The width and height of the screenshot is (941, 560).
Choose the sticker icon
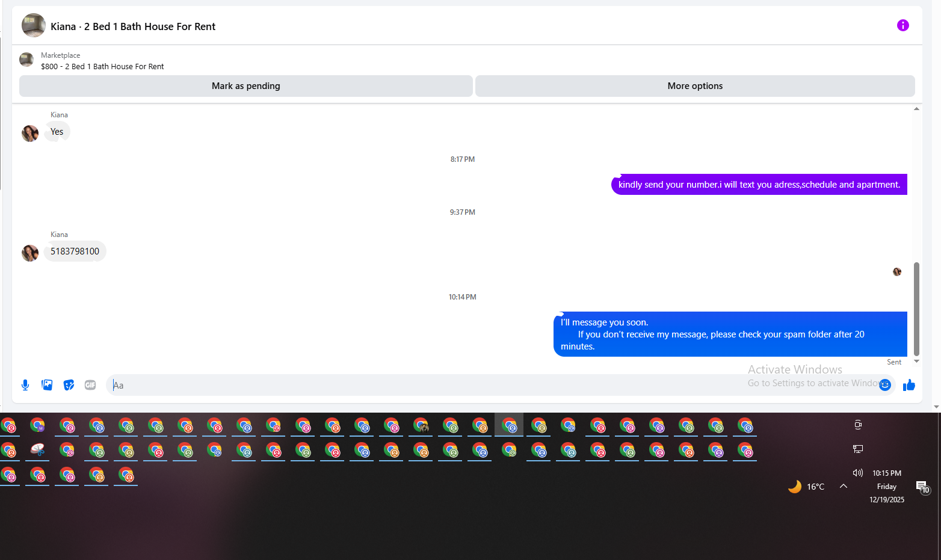(69, 385)
